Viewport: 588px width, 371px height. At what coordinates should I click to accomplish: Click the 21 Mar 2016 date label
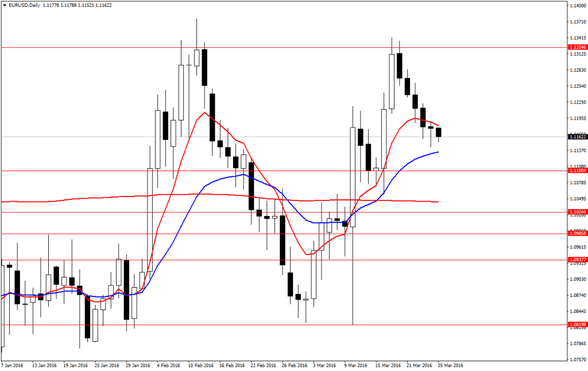pyautogui.click(x=420, y=365)
